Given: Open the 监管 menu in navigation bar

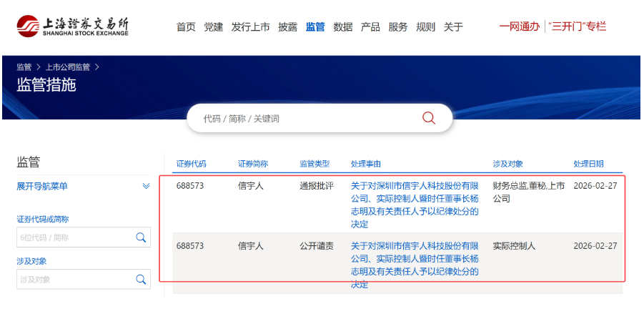Looking at the screenshot, I should tap(315, 27).
